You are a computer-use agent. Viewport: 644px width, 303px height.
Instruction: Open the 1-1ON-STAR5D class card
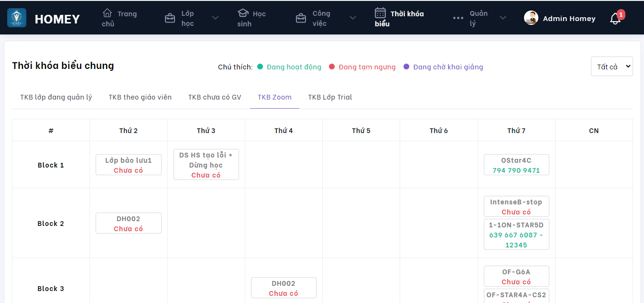pyautogui.click(x=516, y=235)
